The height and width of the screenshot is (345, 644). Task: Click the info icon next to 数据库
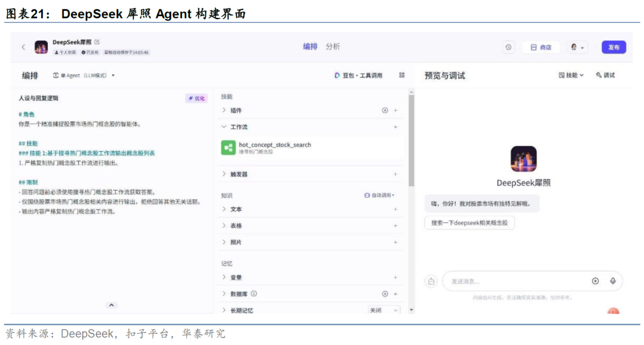(254, 294)
